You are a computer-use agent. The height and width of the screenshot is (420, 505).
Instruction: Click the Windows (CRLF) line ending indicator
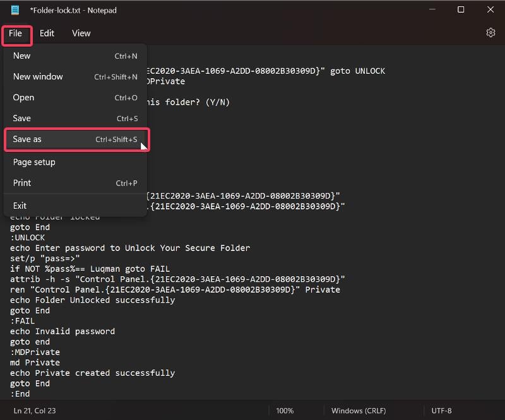(x=359, y=411)
